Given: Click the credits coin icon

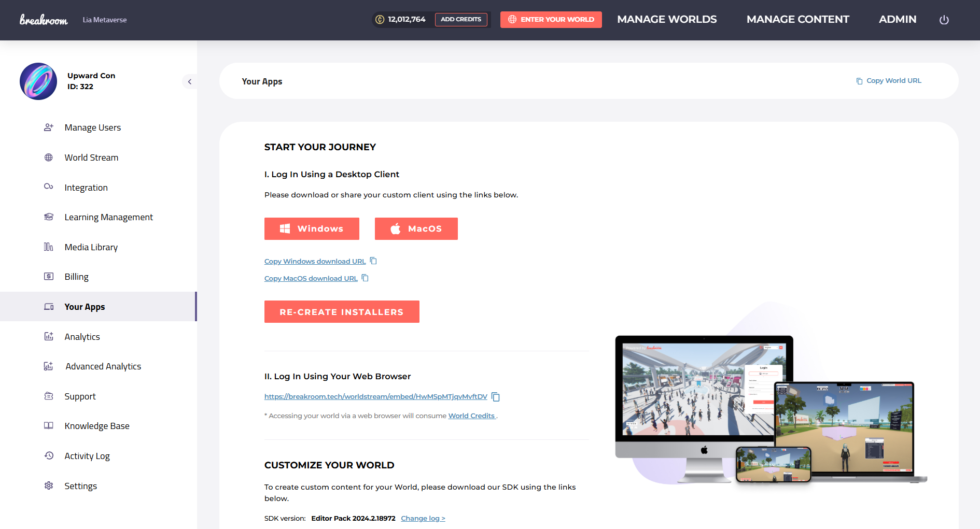Looking at the screenshot, I should coord(380,20).
